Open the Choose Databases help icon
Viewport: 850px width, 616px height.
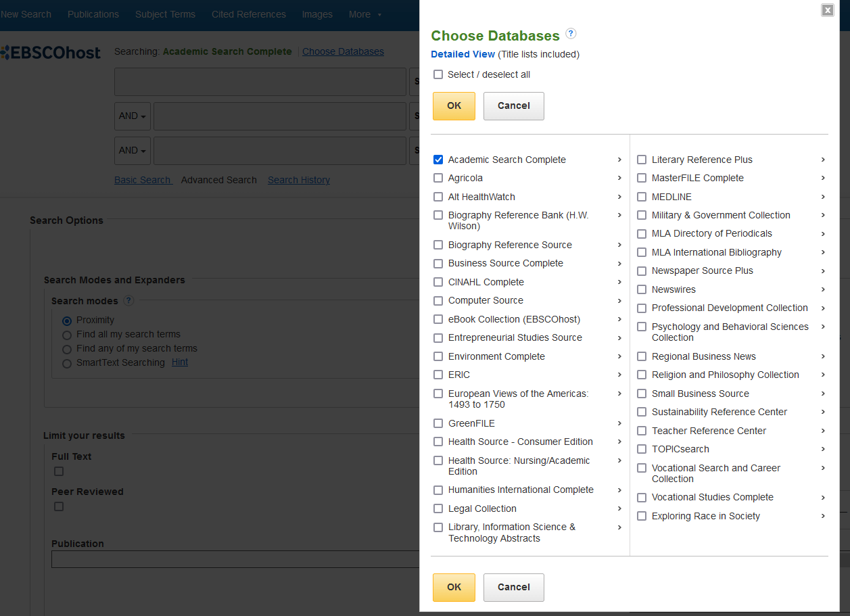coord(571,34)
